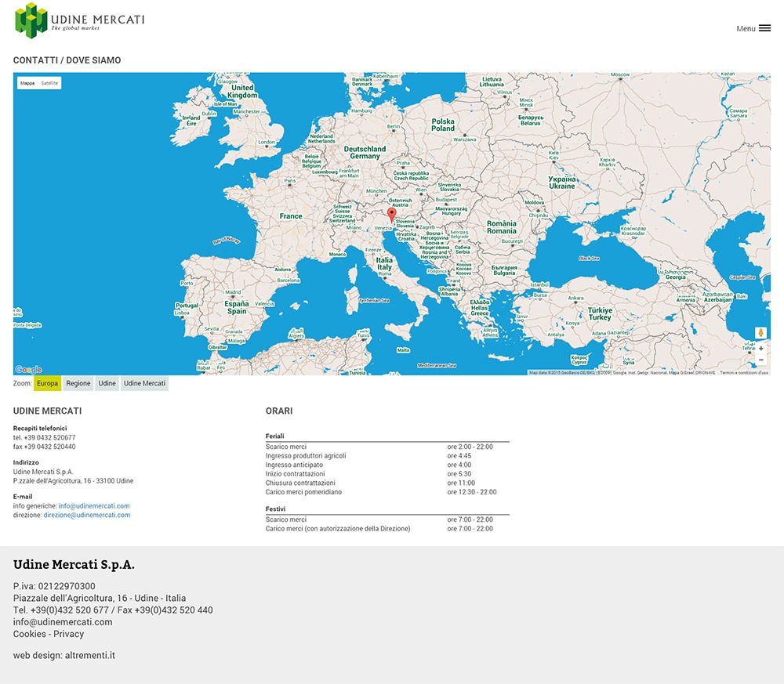The width and height of the screenshot is (784, 684).
Task: Click the Google logo on the map
Action: coord(28,370)
